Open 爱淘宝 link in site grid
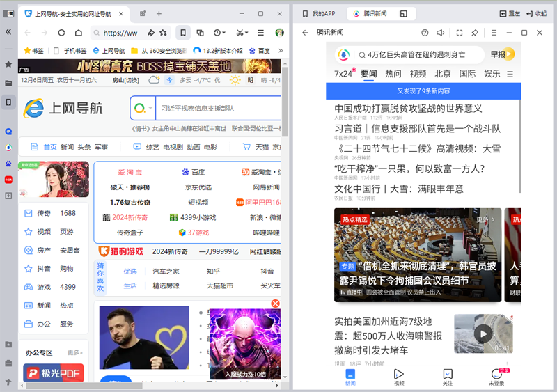Image resolution: width=557 pixels, height=392 pixels. 130,173
